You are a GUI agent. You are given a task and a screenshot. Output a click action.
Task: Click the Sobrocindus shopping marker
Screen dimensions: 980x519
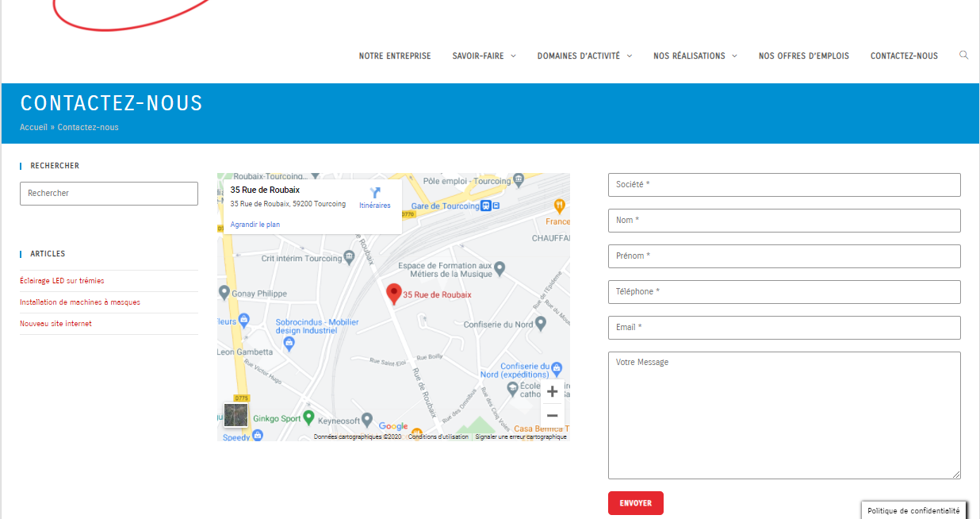(289, 344)
